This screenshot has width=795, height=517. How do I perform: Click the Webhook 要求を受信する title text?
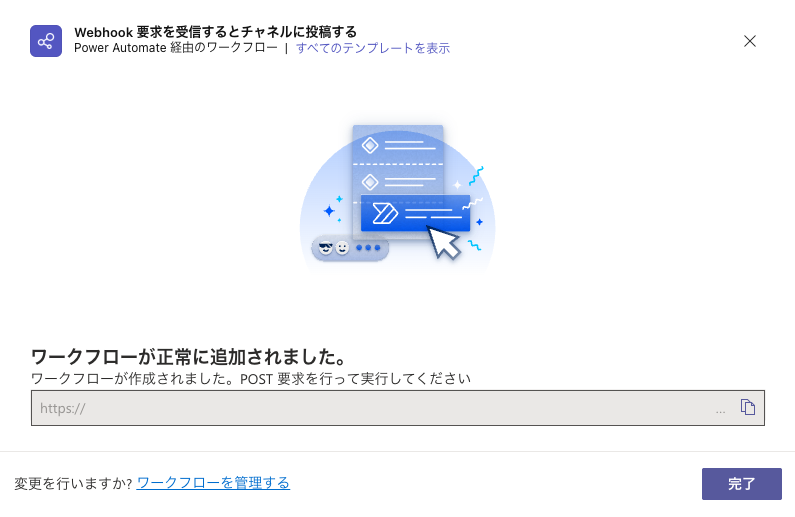coord(215,32)
